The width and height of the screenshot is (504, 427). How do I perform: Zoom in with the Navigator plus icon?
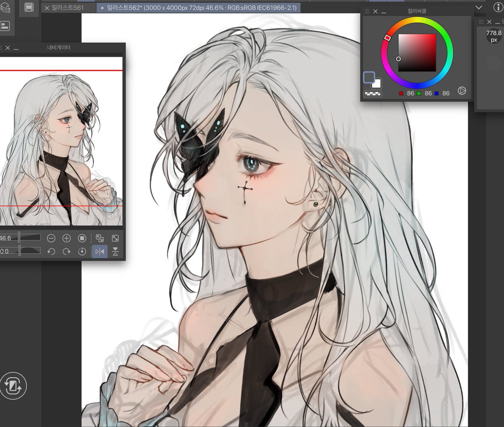66,238
